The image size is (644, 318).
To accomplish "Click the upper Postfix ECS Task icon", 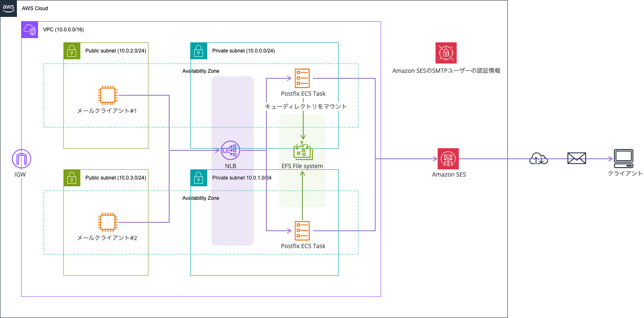I will coord(302,78).
